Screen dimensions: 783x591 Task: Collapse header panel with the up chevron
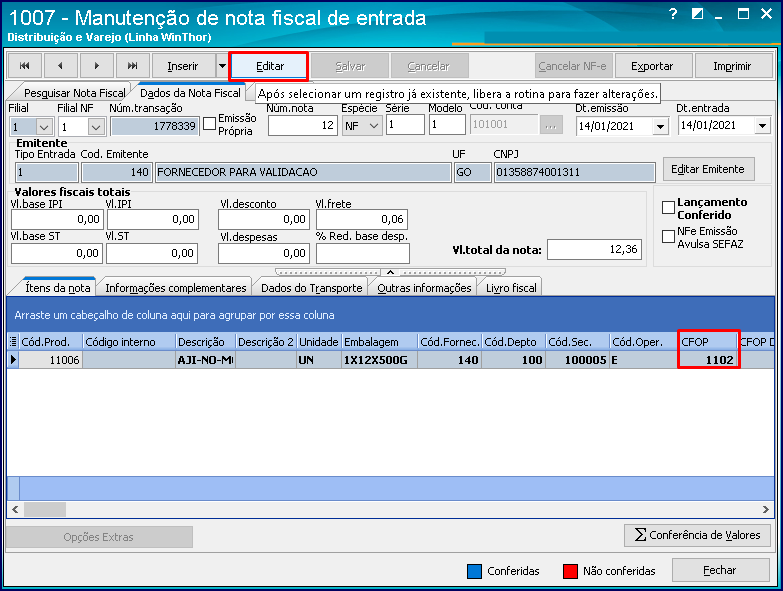[x=391, y=273]
